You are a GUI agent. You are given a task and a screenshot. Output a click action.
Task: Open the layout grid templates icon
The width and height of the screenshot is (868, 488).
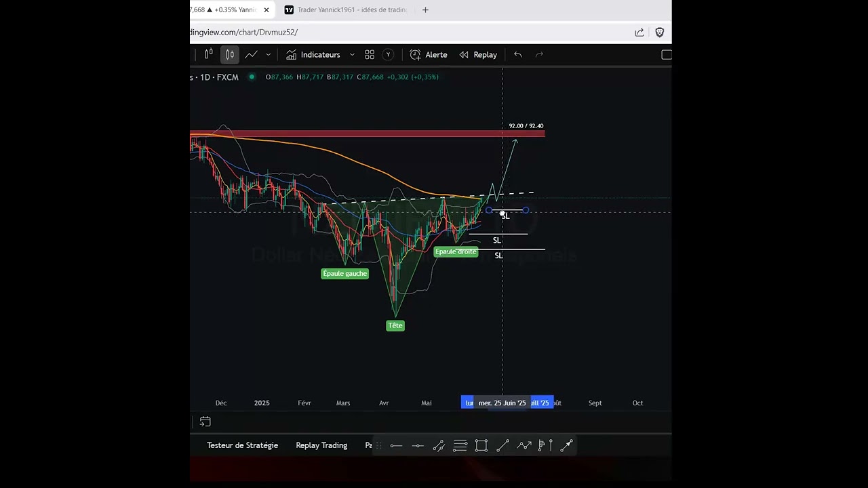click(370, 55)
